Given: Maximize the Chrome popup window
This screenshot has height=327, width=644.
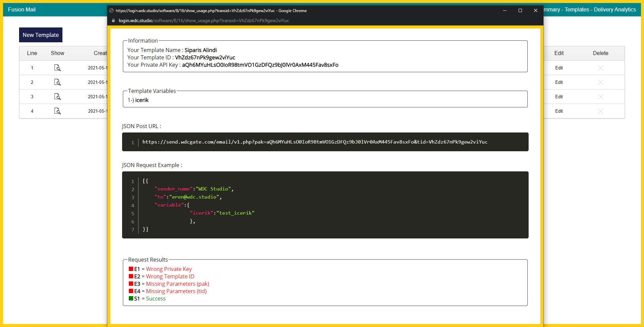Looking at the screenshot, I should [x=520, y=10].
